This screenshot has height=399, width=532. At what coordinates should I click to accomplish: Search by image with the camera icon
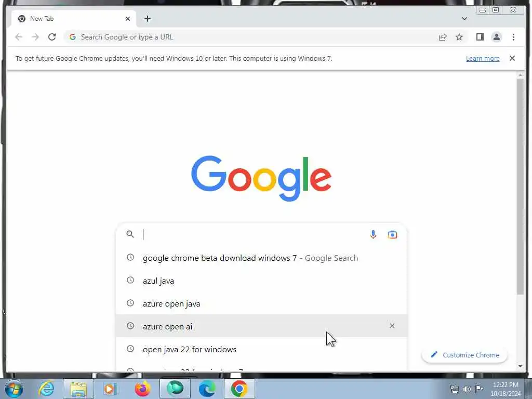(392, 234)
